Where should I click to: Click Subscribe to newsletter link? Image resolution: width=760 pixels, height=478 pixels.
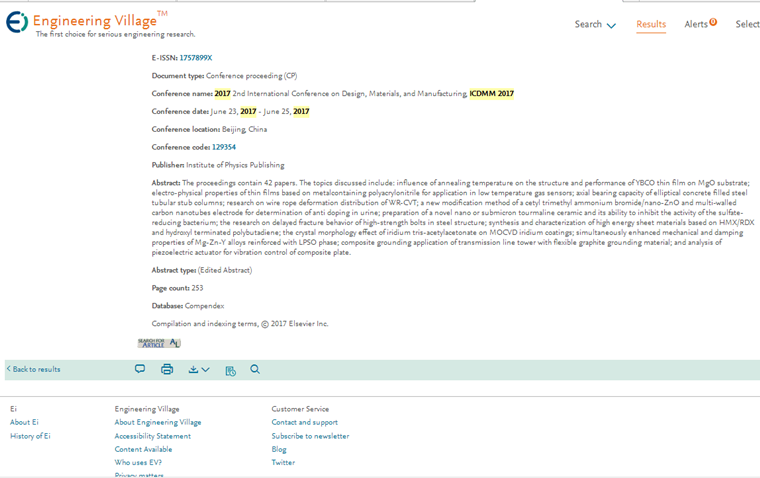[x=310, y=436]
